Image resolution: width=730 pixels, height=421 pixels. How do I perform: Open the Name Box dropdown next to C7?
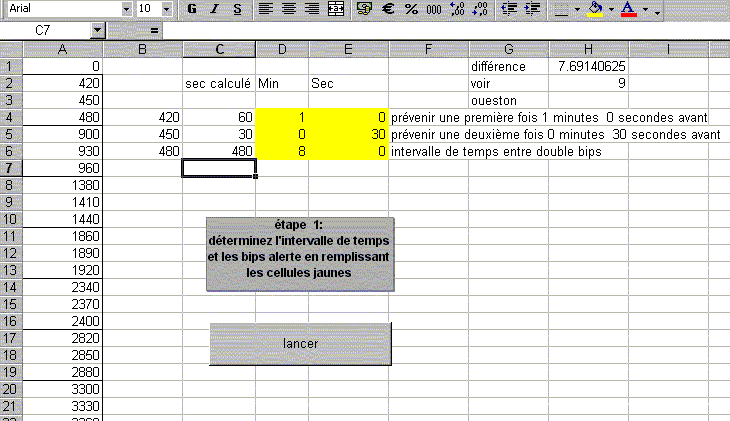(97, 31)
